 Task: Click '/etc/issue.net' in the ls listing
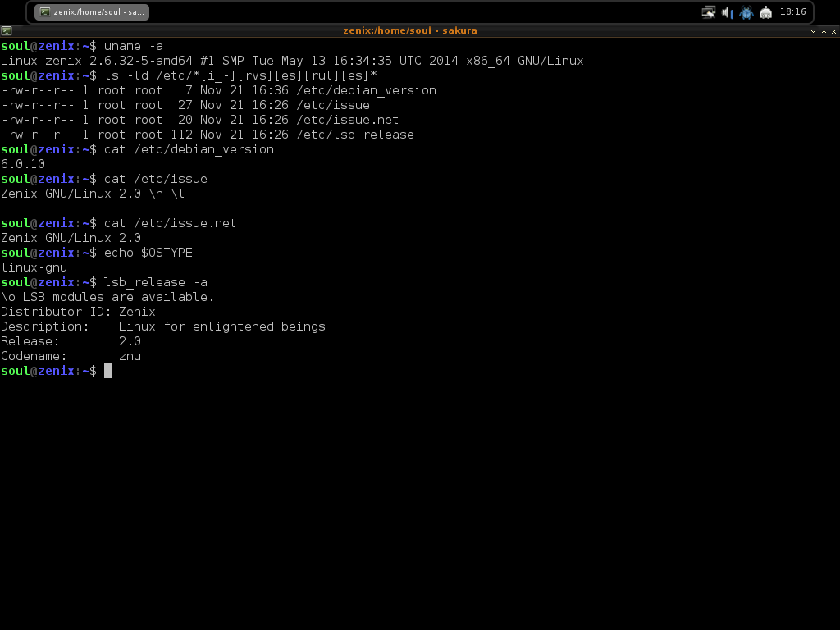point(347,120)
